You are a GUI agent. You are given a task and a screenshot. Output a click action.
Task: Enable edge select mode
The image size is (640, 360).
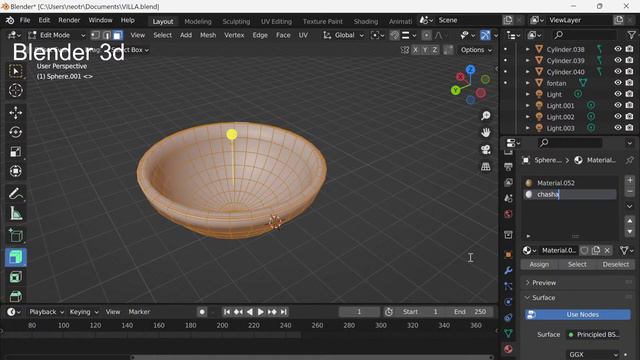pyautogui.click(x=107, y=35)
